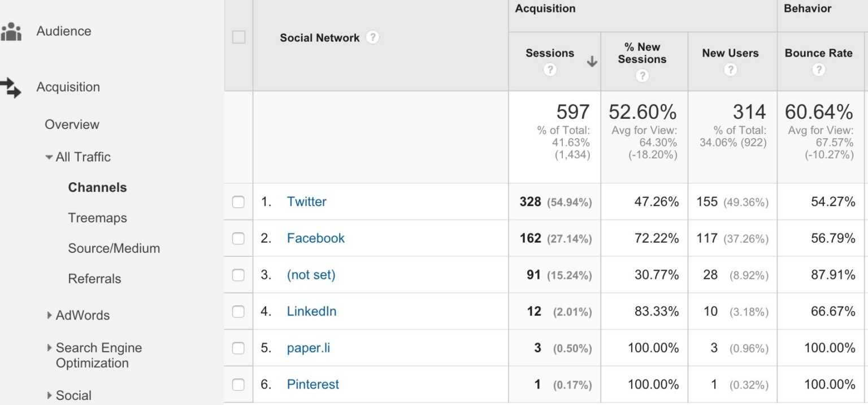This screenshot has width=868, height=405.
Task: Click help icon under % New Sessions
Action: click(x=642, y=76)
